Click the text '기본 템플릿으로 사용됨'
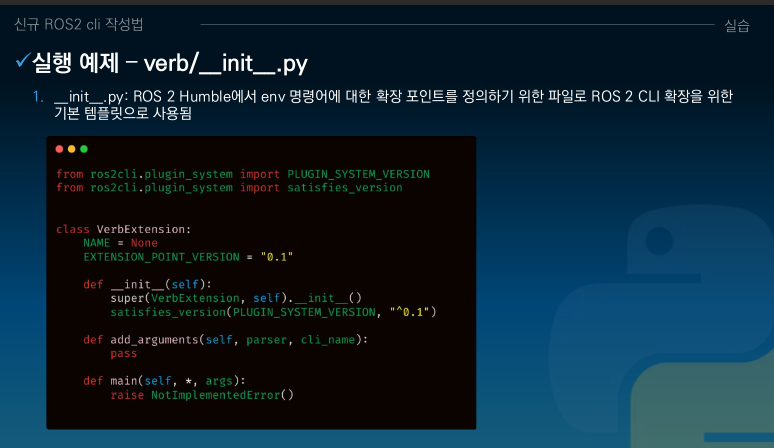This screenshot has height=448, width=774. pos(123,113)
